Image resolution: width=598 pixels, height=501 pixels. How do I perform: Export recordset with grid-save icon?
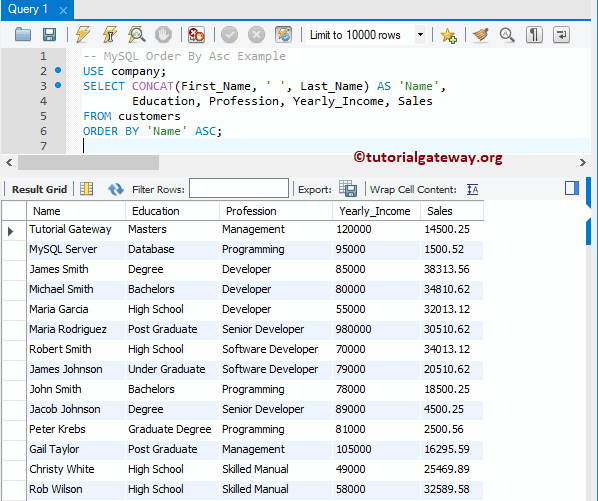tap(348, 188)
